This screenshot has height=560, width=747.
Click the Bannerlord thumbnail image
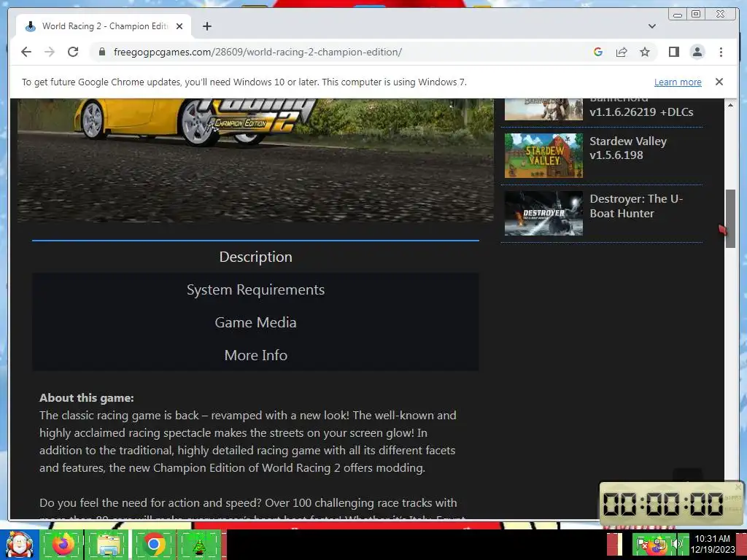[543, 109]
